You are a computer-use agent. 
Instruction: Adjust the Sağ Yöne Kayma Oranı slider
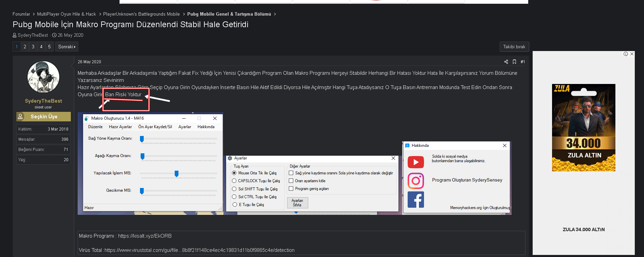[142, 139]
